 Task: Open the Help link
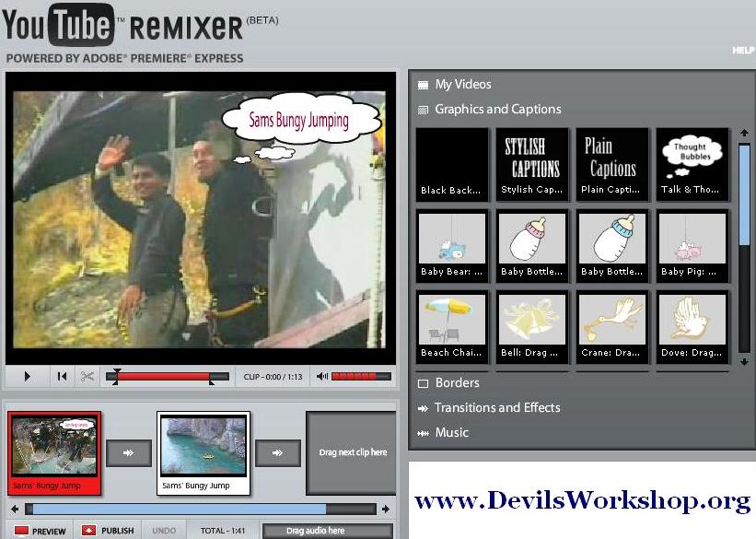743,50
